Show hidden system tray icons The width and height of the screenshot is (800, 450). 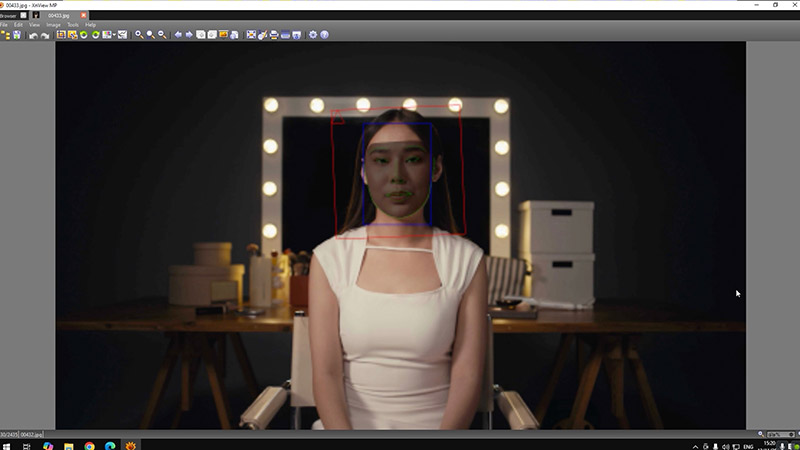coord(695,446)
